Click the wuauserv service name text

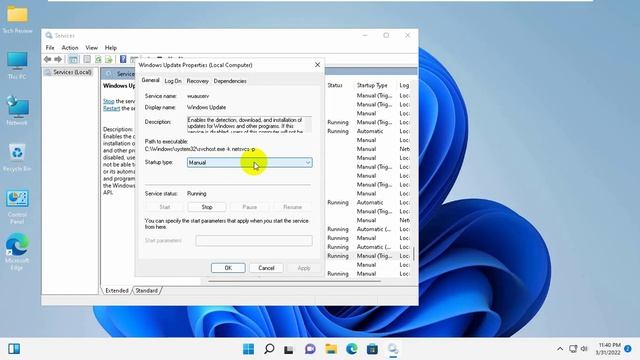[x=198, y=96]
